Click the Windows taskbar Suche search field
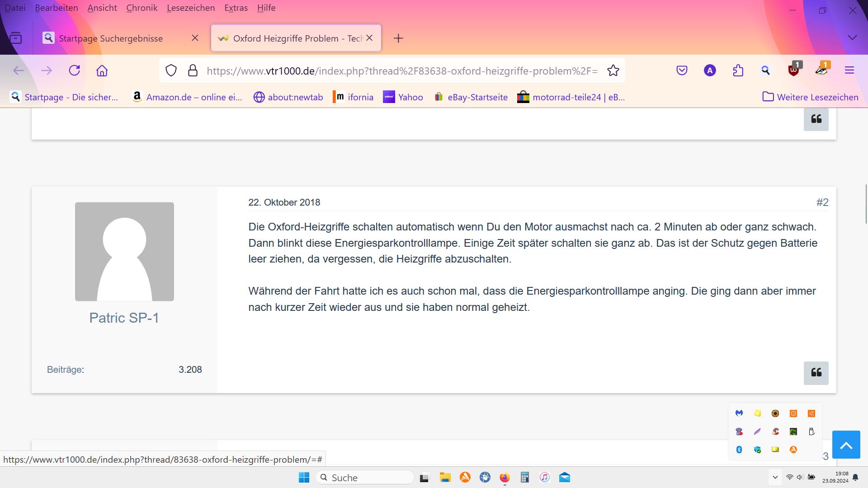 pyautogui.click(x=364, y=478)
